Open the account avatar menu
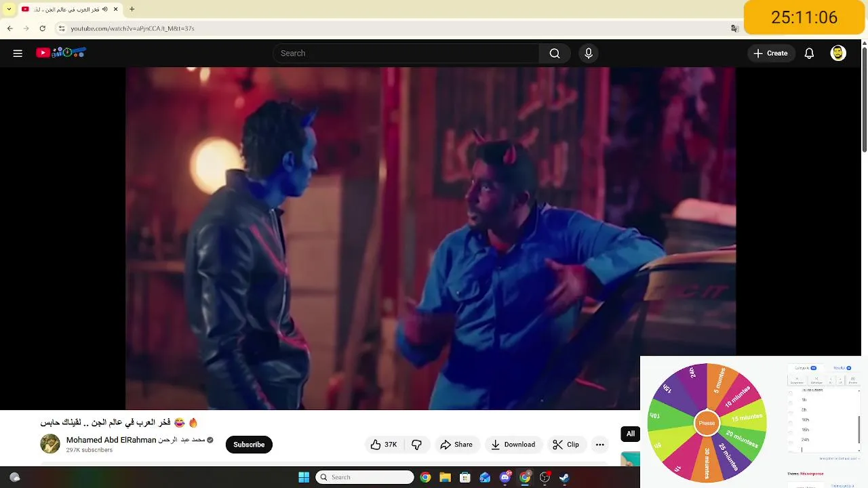868x488 pixels. pos(838,54)
